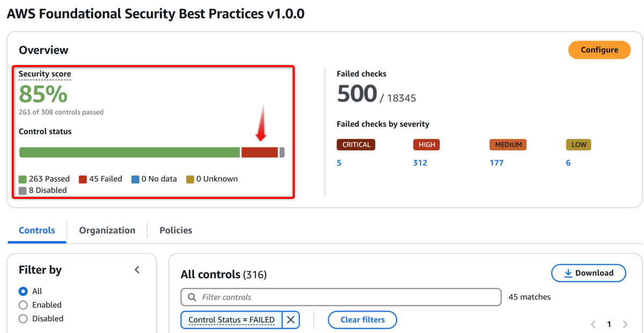The image size is (644, 333).
Task: Open the 312 HIGH failed checks link
Action: pyautogui.click(x=420, y=163)
